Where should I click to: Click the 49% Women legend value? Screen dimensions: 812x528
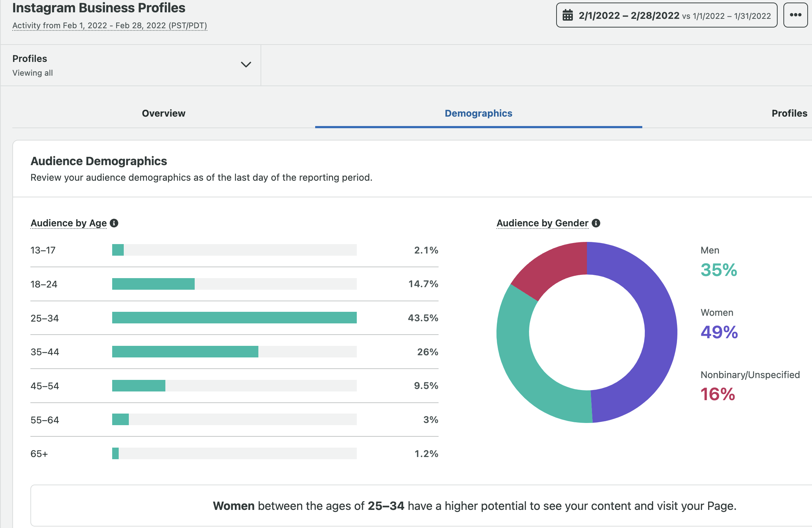(x=719, y=332)
